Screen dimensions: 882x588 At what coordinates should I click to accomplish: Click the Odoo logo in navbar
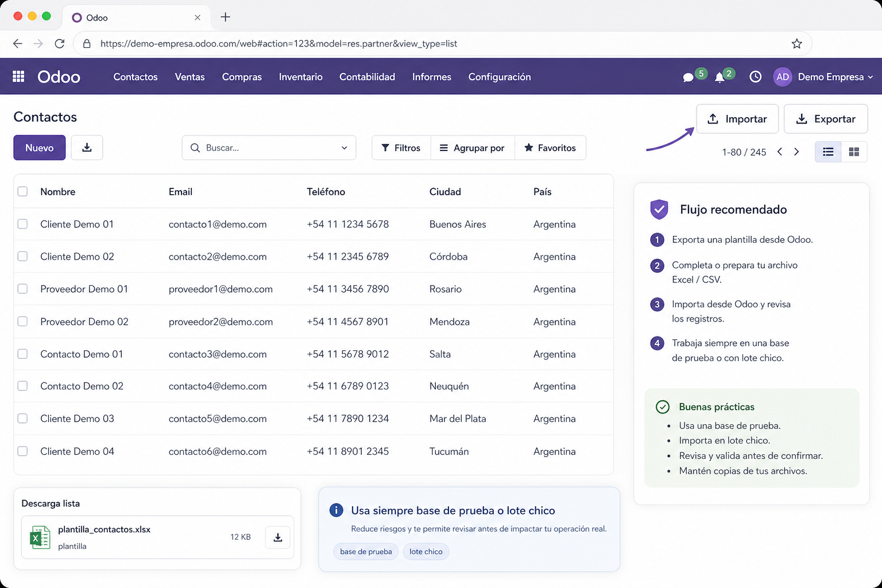[x=59, y=76]
